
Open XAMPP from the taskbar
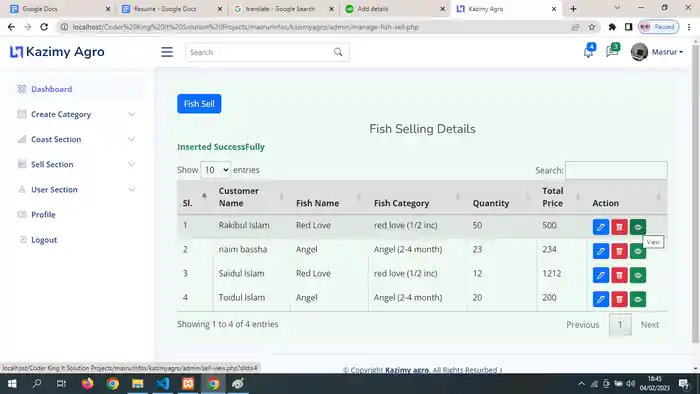pos(188,384)
